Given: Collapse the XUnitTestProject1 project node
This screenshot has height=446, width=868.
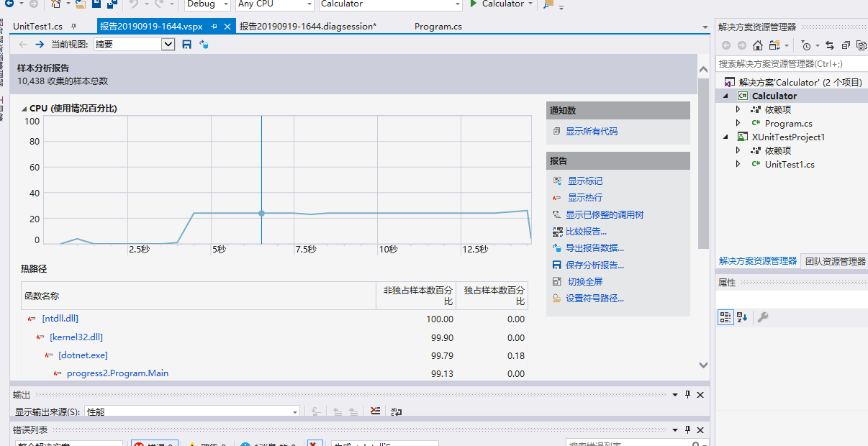Looking at the screenshot, I should pos(725,137).
